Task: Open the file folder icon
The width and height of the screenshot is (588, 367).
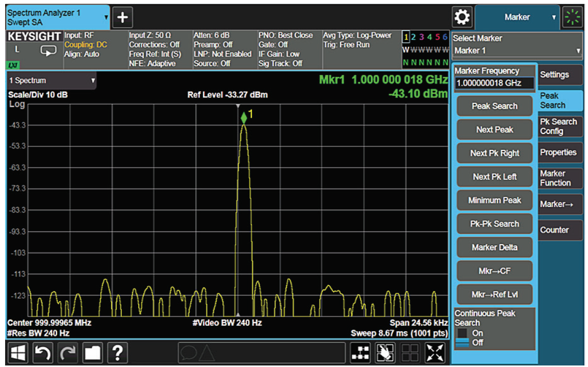Action: (92, 352)
